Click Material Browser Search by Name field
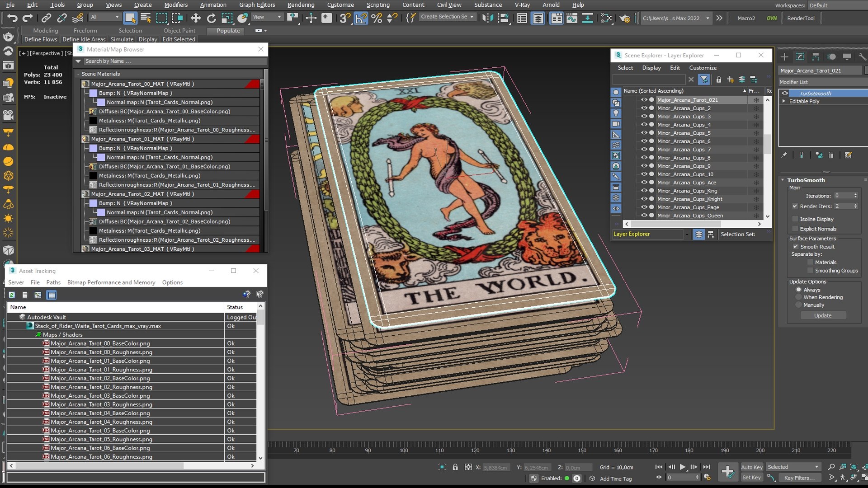Viewport: 868px width, 488px height. click(x=175, y=61)
